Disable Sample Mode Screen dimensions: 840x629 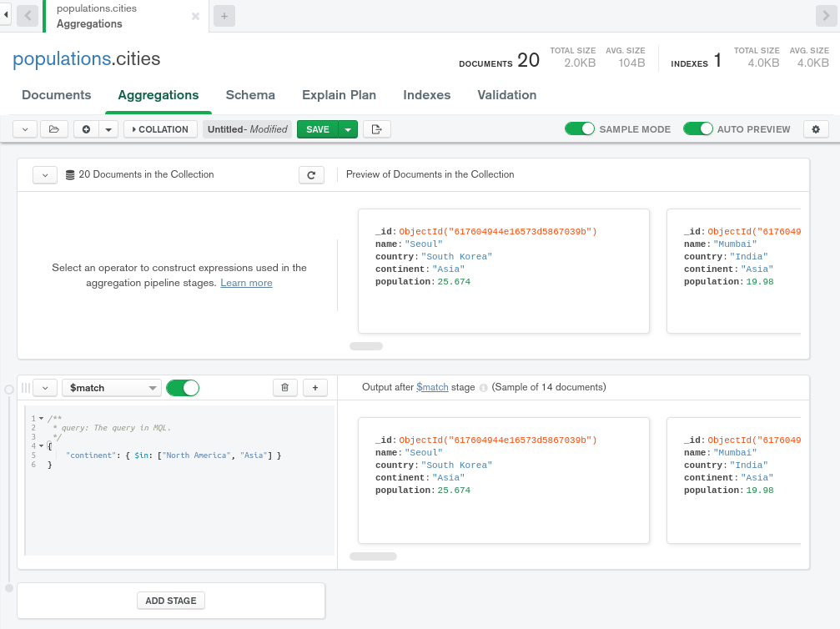(580, 128)
